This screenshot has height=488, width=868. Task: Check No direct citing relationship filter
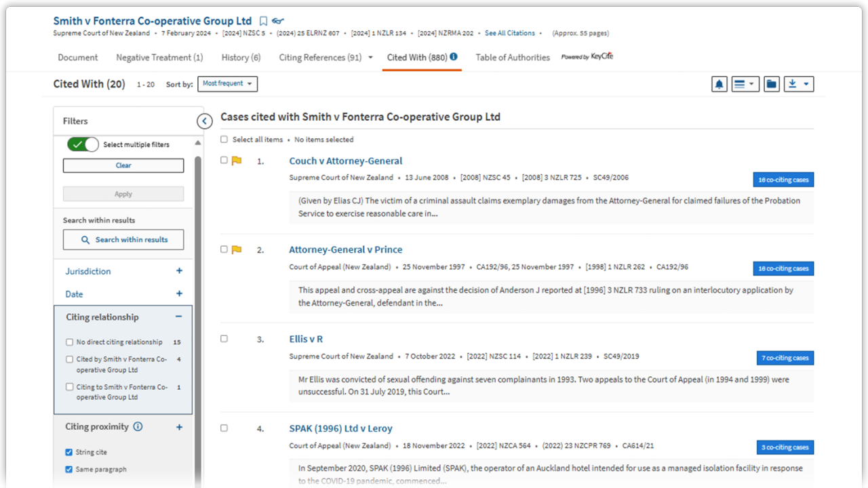[70, 342]
